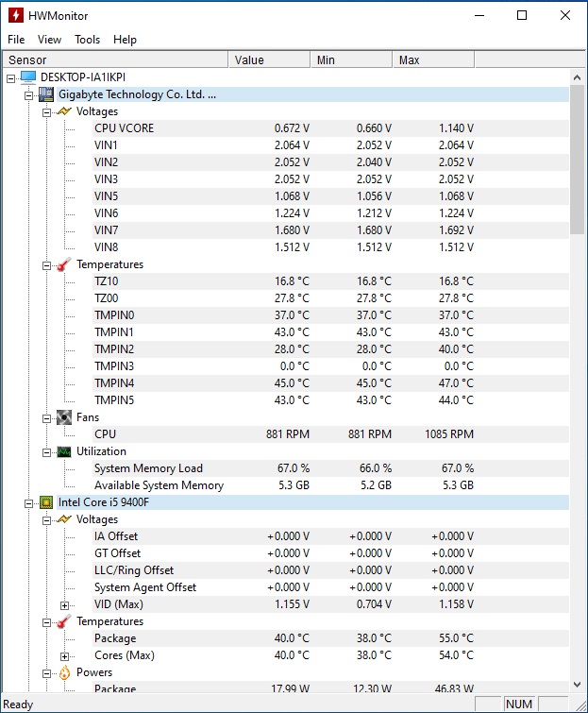588x713 pixels.
Task: Collapse the CPU Voltages group
Action: tap(46, 520)
